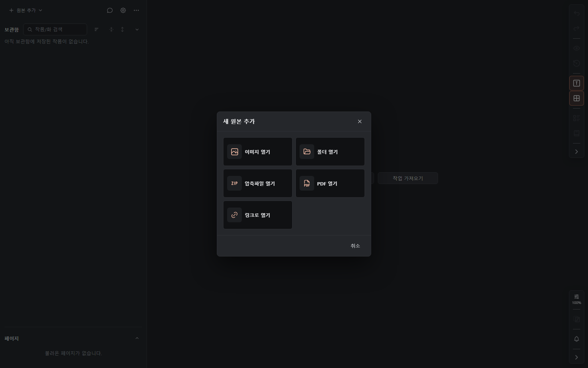Open the chat bubble icon

click(x=110, y=10)
